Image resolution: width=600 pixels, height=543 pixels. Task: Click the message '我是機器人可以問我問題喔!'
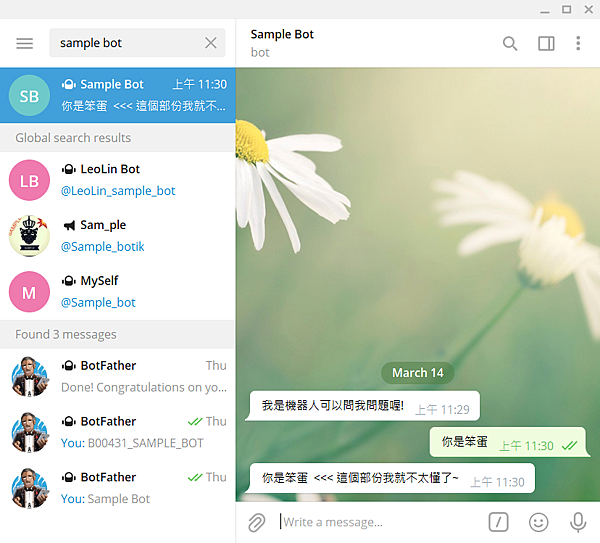tap(362, 406)
